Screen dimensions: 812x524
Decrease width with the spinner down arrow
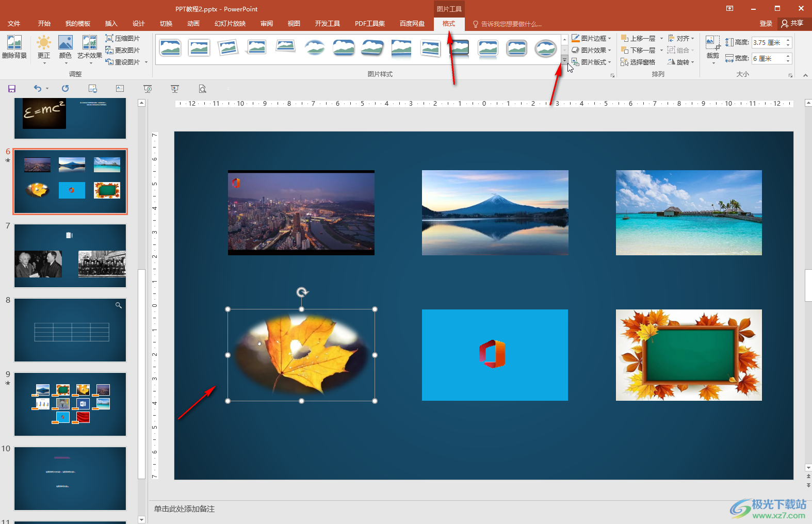[788, 61]
